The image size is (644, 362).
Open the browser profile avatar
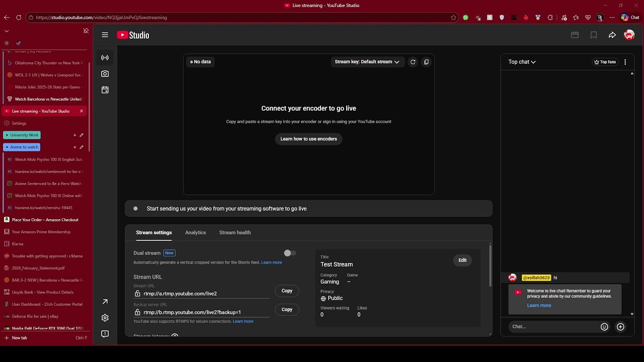[600, 17]
